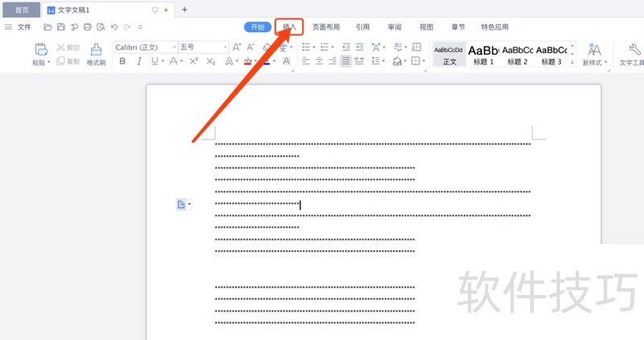The height and width of the screenshot is (340, 644).
Task: Open the 视图 ribbon tab
Action: pyautogui.click(x=427, y=27)
